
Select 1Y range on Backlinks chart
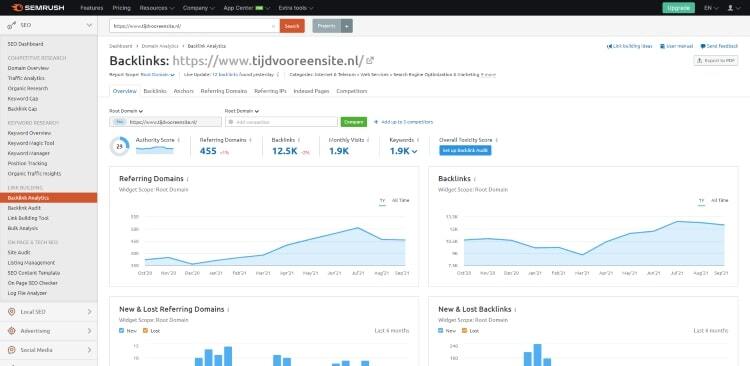(x=701, y=201)
